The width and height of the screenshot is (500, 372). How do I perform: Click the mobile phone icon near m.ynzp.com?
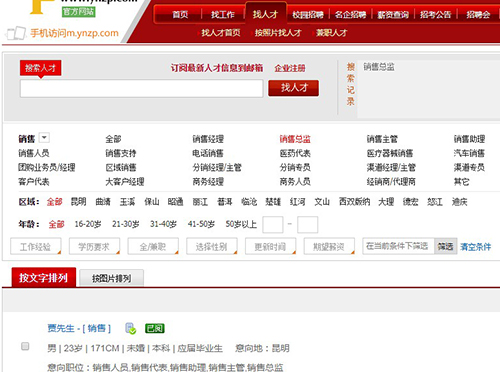click(16, 33)
